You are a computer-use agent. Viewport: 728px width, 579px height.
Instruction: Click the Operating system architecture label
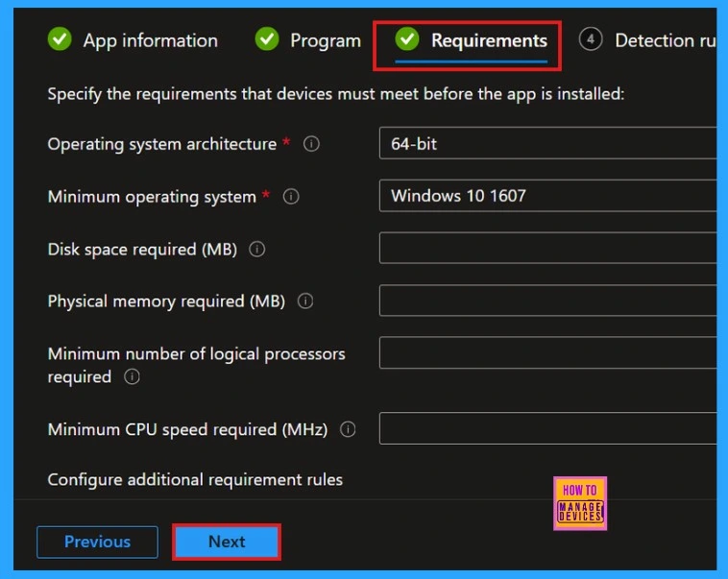coord(162,144)
